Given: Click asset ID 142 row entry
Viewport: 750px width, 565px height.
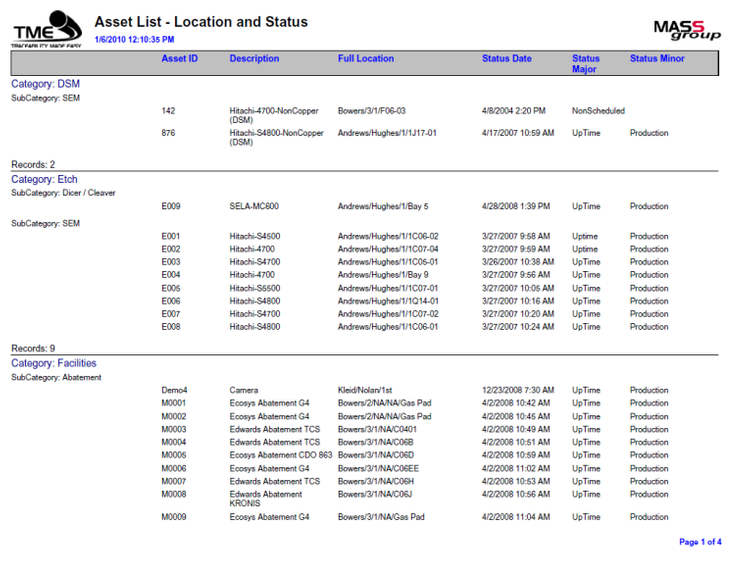Looking at the screenshot, I should [x=168, y=111].
